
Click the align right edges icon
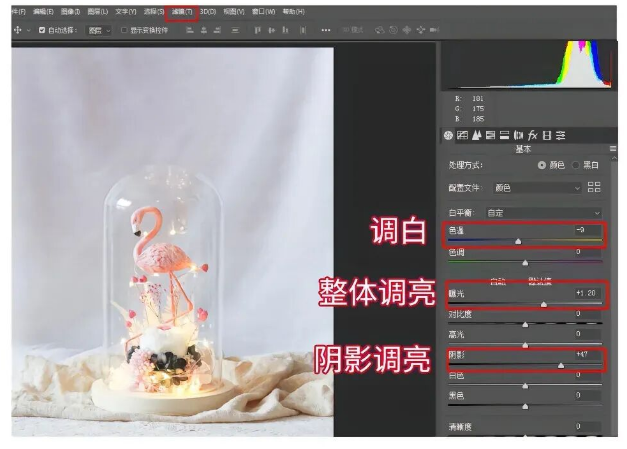(x=217, y=30)
